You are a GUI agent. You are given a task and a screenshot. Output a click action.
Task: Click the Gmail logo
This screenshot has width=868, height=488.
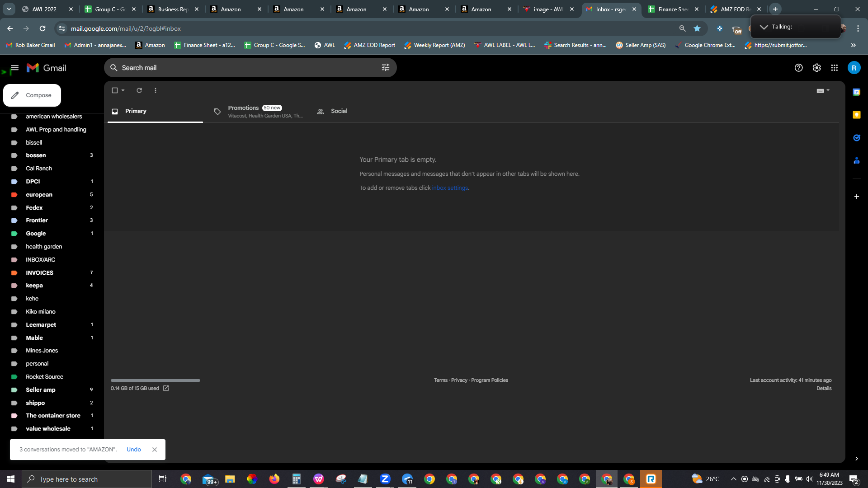pos(46,68)
